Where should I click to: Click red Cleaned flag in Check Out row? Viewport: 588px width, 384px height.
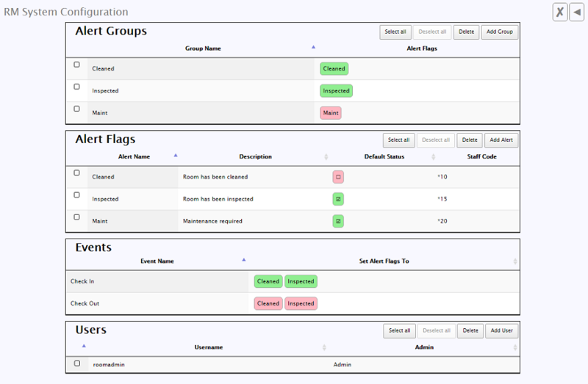click(268, 303)
